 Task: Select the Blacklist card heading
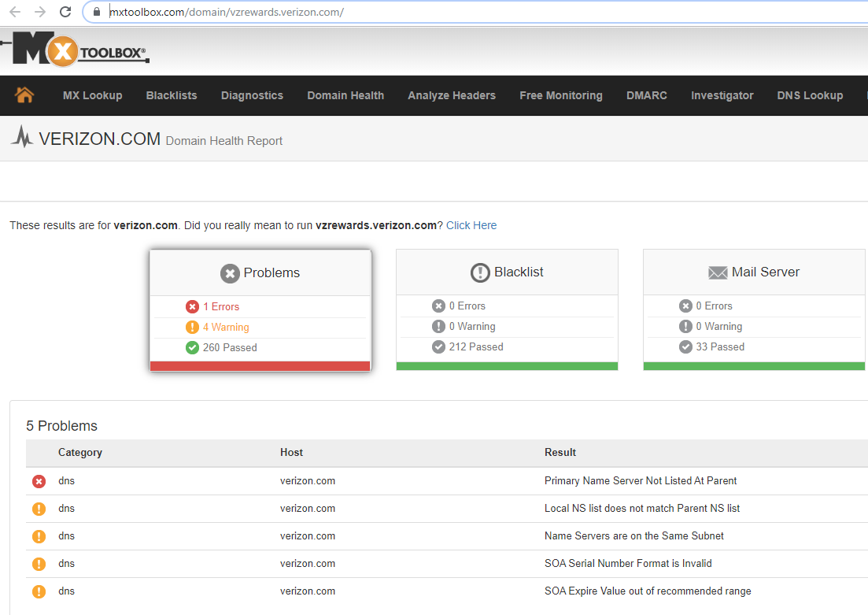coord(519,272)
